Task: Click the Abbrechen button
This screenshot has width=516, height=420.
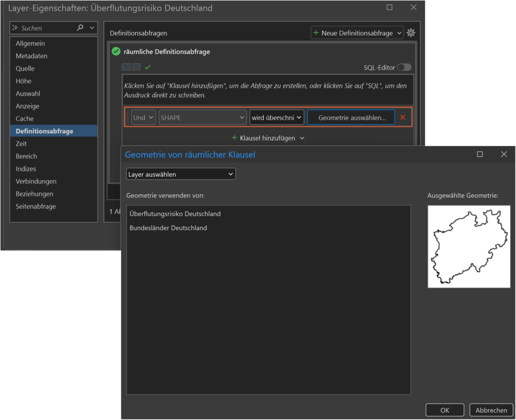Action: [491, 410]
